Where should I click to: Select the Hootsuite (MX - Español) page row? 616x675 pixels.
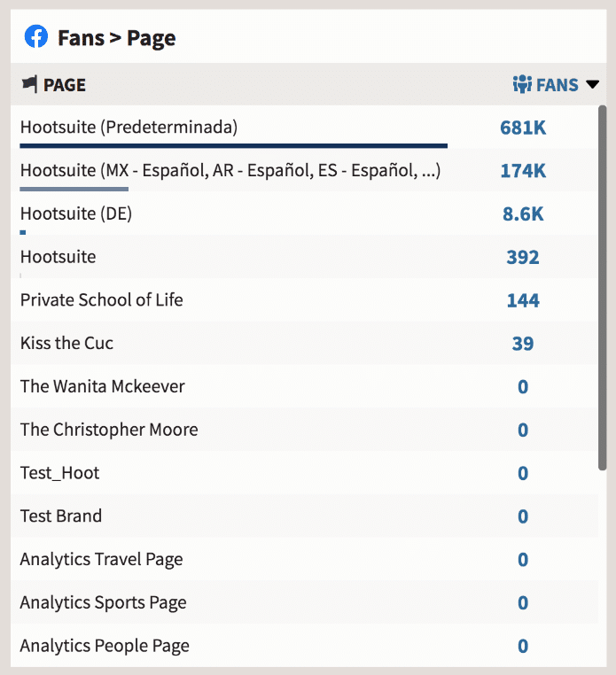[x=230, y=170]
